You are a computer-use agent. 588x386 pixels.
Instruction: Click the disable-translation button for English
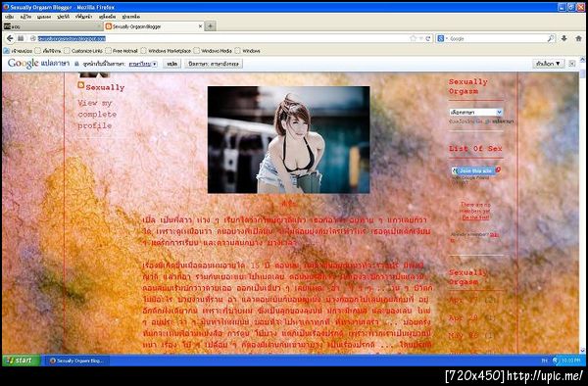(x=214, y=64)
